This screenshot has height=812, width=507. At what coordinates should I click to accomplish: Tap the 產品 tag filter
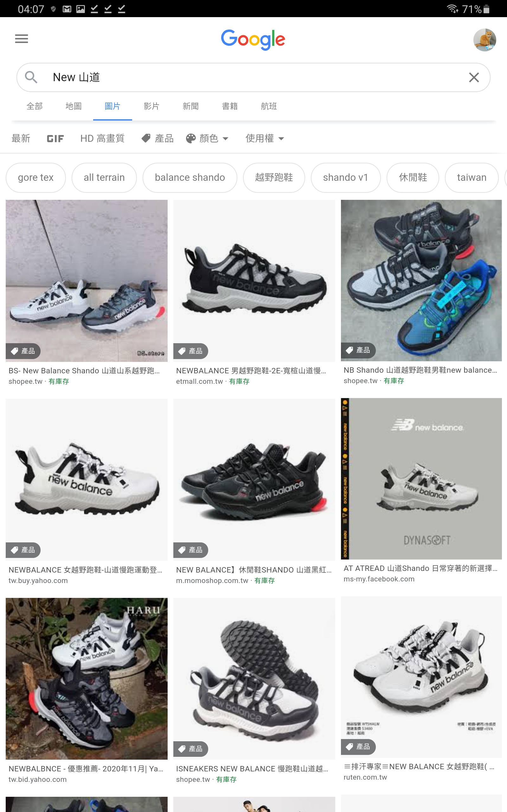point(157,138)
